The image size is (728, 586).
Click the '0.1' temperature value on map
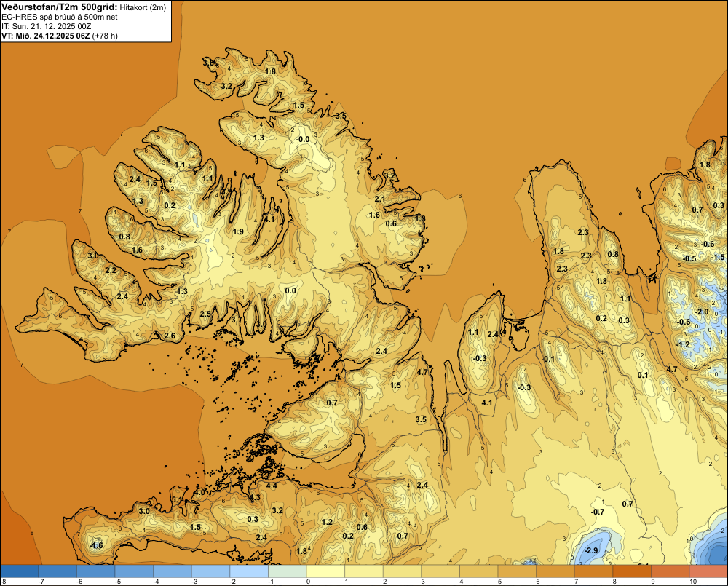[x=643, y=375]
